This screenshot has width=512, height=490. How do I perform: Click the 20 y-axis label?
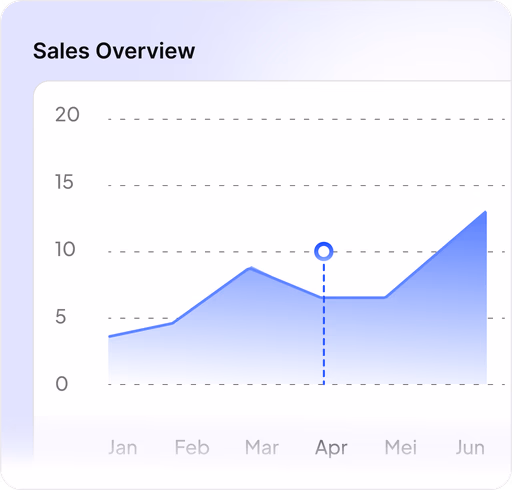click(67, 115)
